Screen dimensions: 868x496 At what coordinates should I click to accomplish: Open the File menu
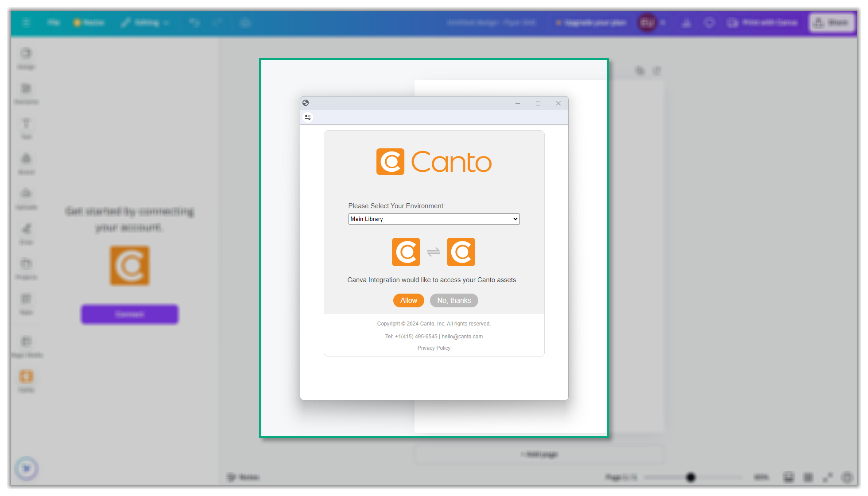point(54,22)
